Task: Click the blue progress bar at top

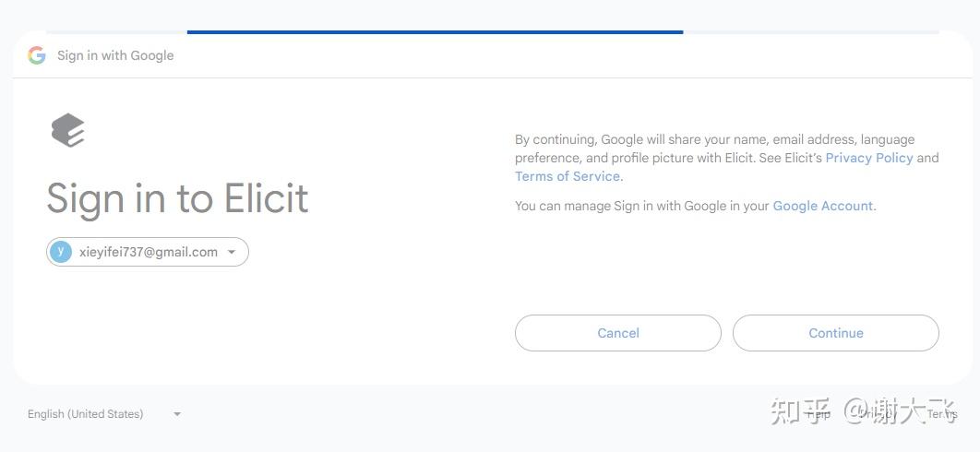Action: pos(435,32)
